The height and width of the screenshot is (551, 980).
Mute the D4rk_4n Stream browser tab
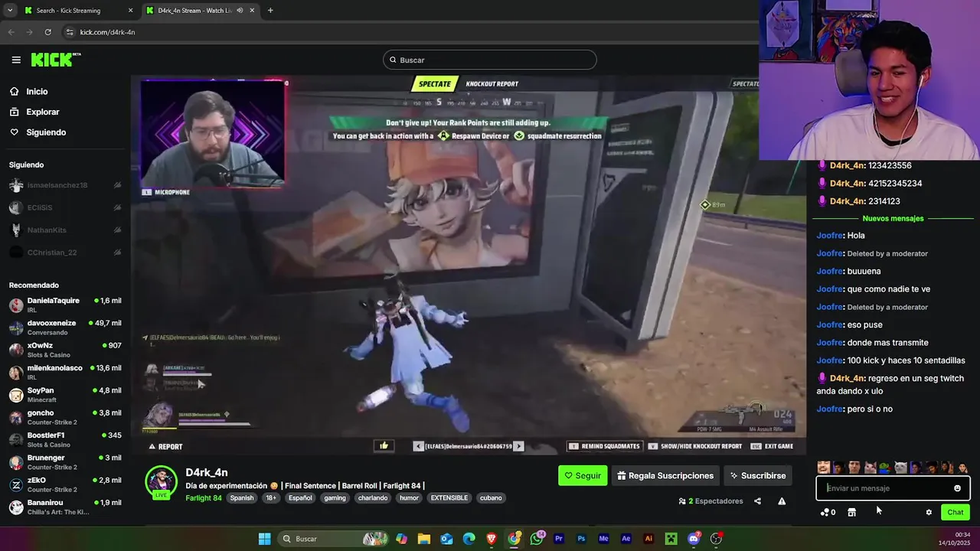pyautogui.click(x=240, y=11)
